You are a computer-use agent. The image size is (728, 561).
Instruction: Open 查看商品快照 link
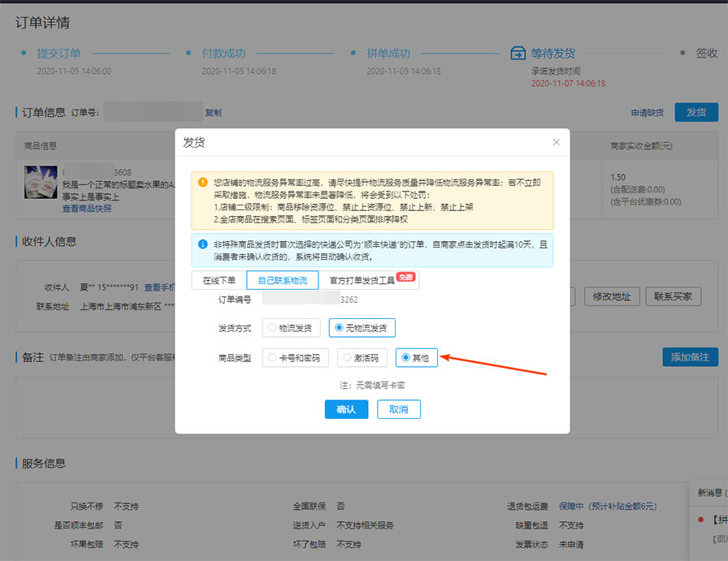click(x=87, y=209)
